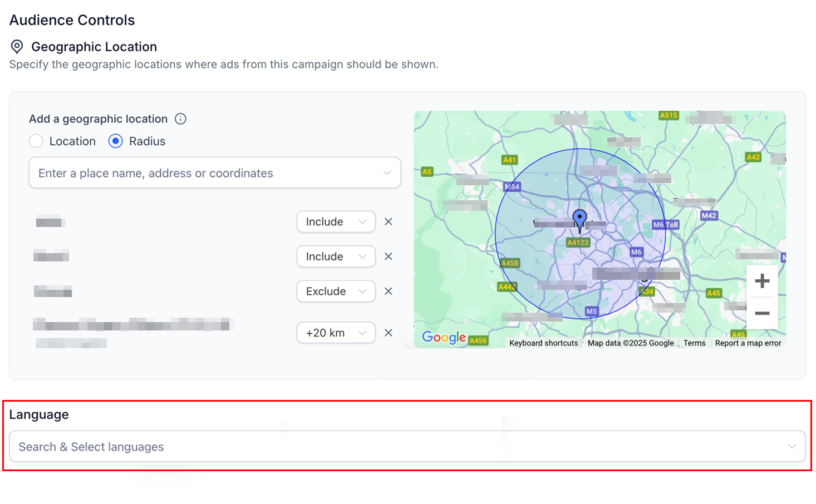Click the geographic location pin icon
Viewport: 816px width, 504px height.
tap(17, 47)
